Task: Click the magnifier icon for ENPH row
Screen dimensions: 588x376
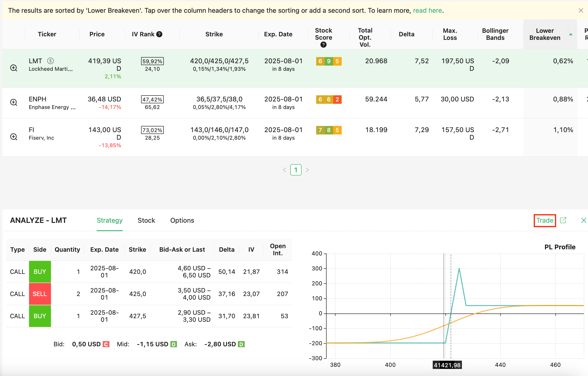Action: (x=14, y=102)
